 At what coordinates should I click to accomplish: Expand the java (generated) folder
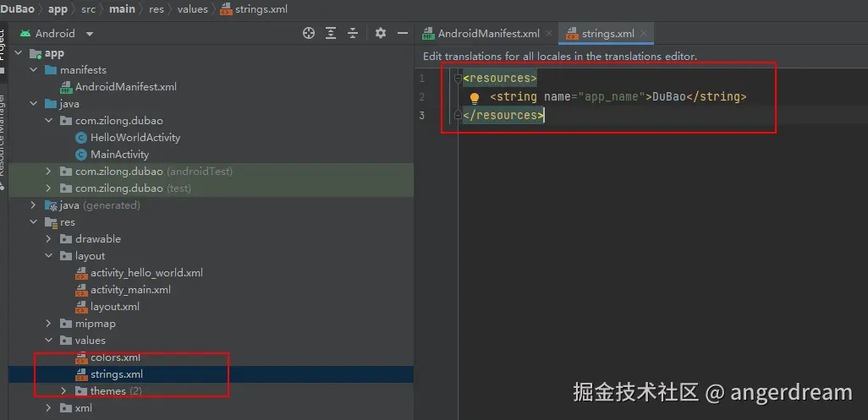click(x=34, y=205)
